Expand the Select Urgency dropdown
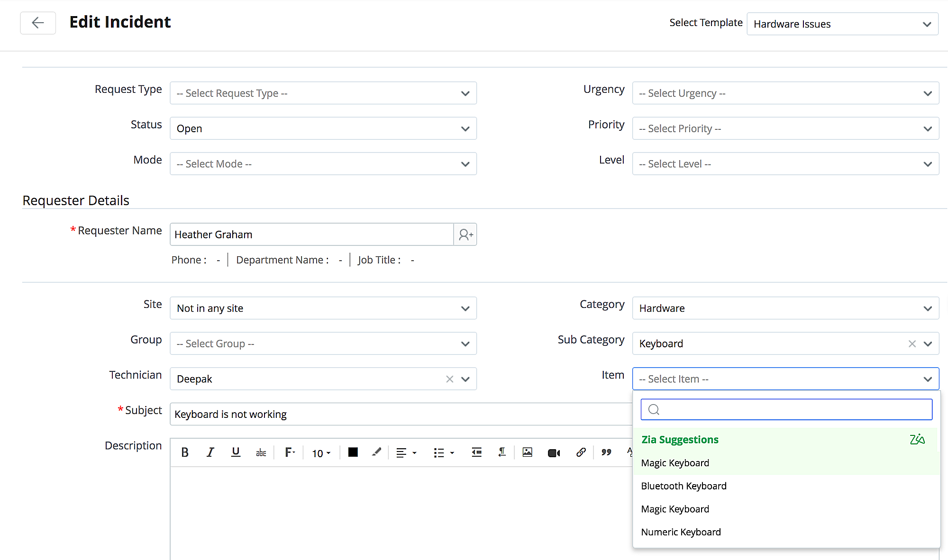 click(785, 93)
